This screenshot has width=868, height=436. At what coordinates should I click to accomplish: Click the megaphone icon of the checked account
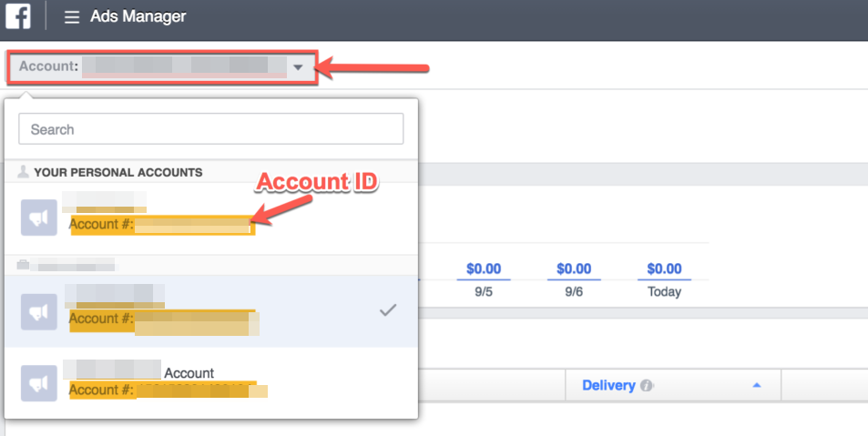tap(39, 312)
